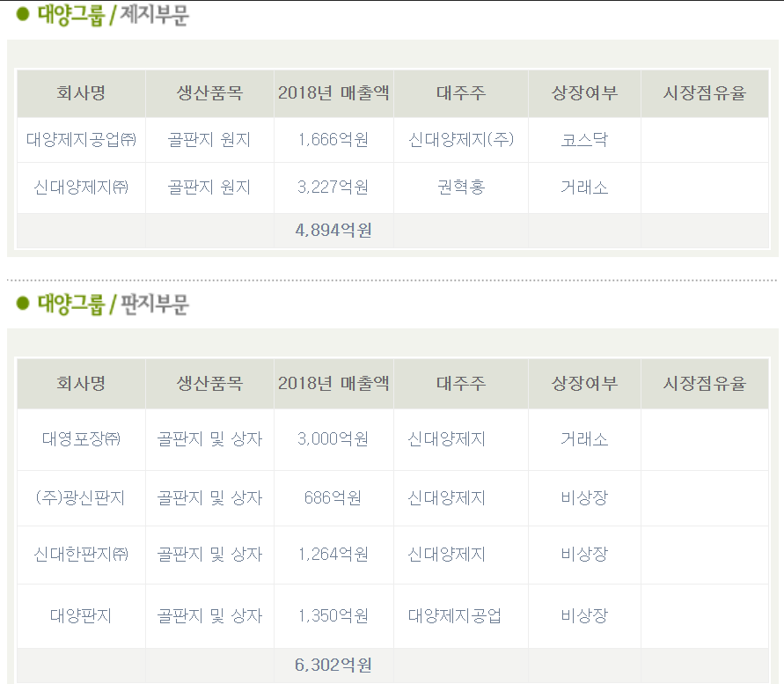Select 골판지 및 상자 in 대양판지 row

tap(209, 616)
